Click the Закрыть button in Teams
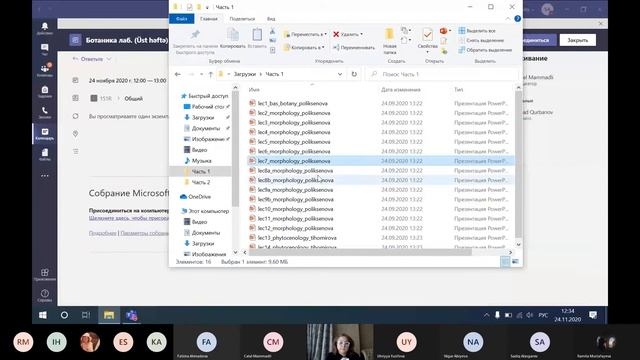Viewport: 640px width, 360px height. (x=578, y=40)
